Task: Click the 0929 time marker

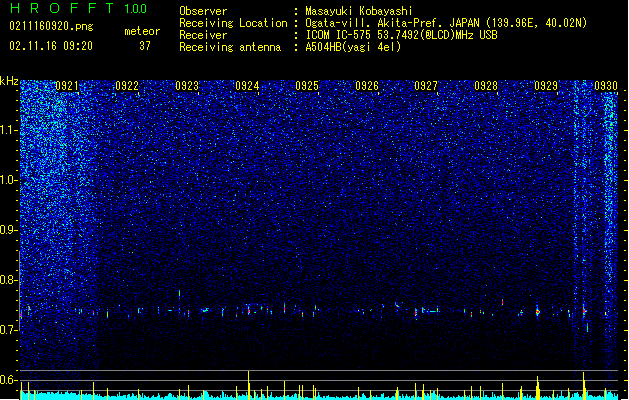Action: click(546, 86)
